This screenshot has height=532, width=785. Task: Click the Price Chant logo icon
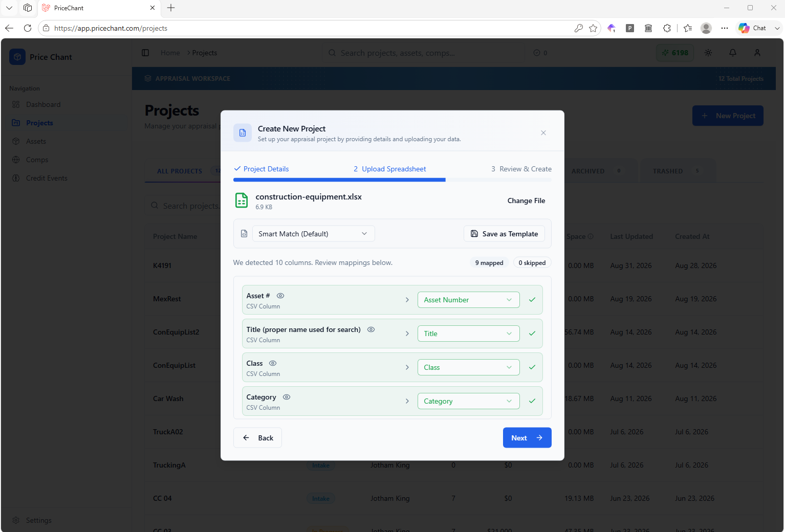tap(17, 57)
